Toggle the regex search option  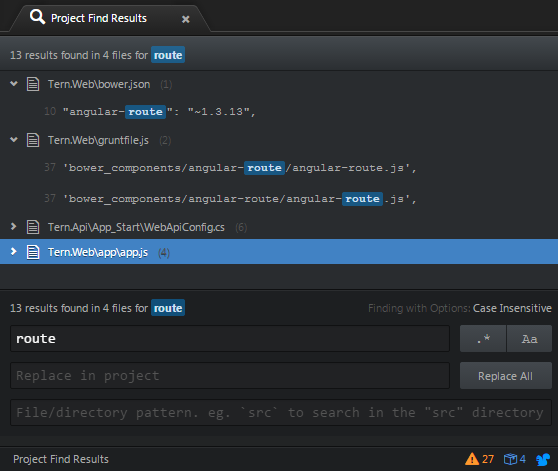coord(483,339)
